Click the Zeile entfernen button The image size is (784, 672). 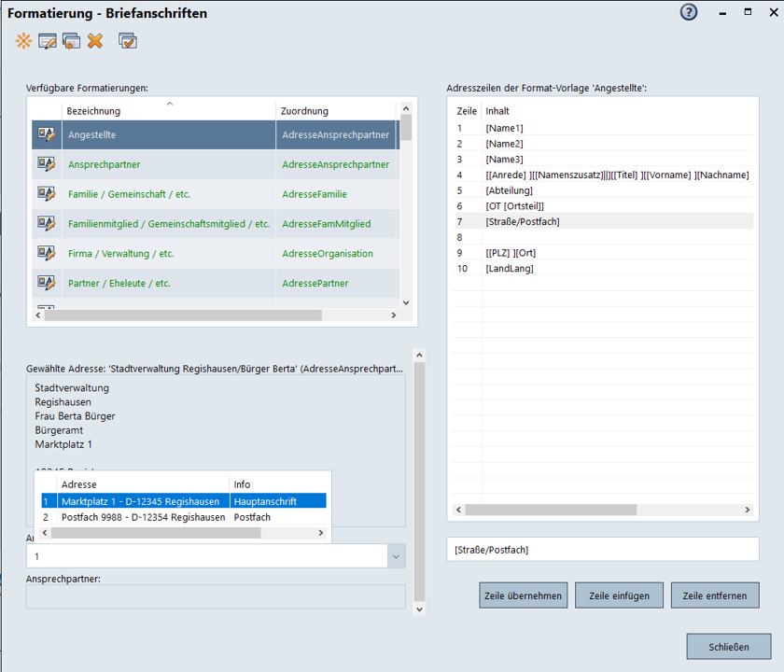(715, 595)
